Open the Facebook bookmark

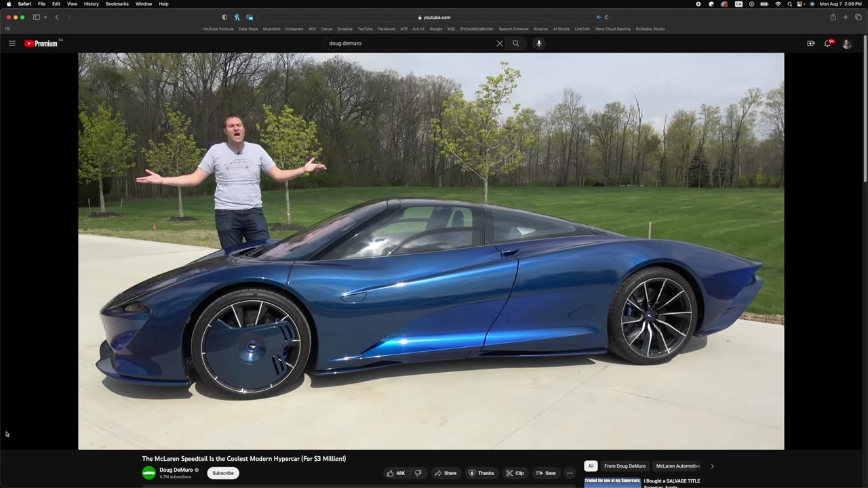tap(387, 29)
